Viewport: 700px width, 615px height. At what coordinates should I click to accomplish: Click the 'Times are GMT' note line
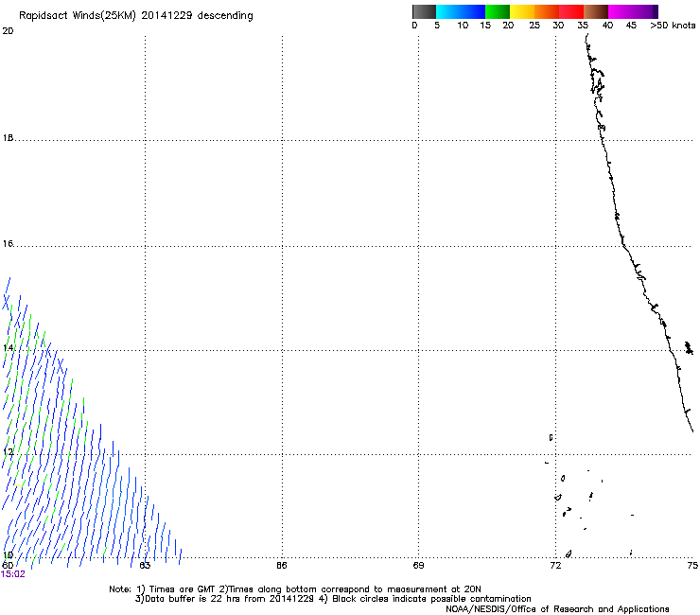coord(295,589)
